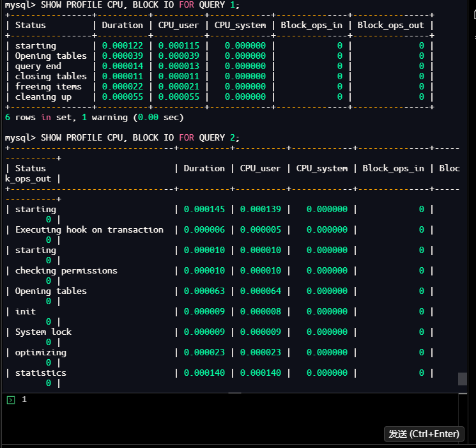This screenshot has width=476, height=448.
Task: Select the 'closing tables' status row label
Action: pyautogui.click(x=51, y=76)
